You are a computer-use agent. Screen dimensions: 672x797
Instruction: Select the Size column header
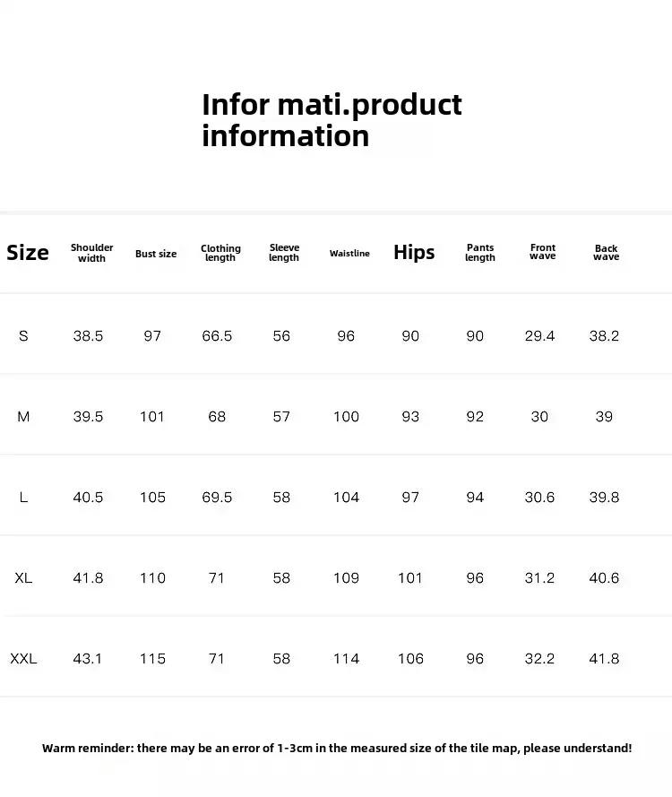pyautogui.click(x=28, y=253)
